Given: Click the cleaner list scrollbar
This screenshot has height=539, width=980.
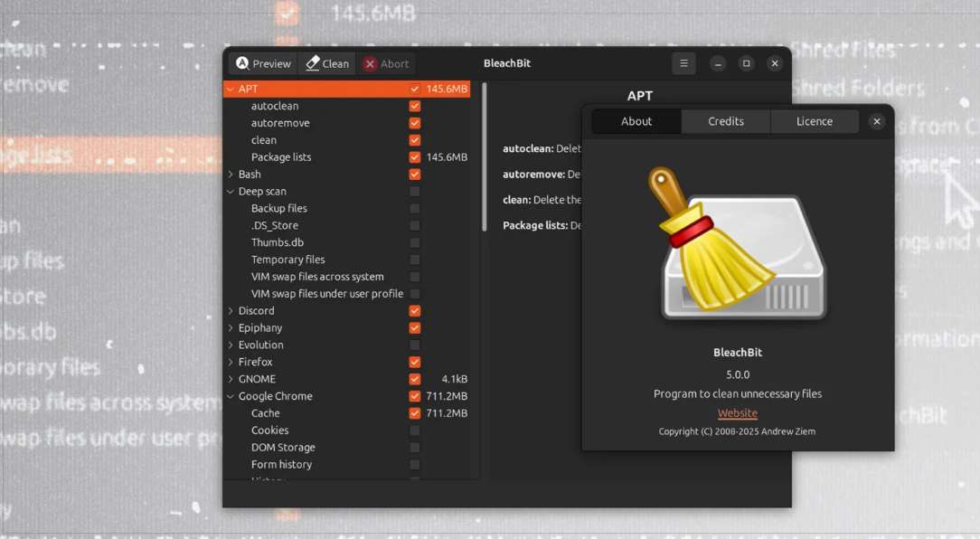Looking at the screenshot, I should pos(485,157).
